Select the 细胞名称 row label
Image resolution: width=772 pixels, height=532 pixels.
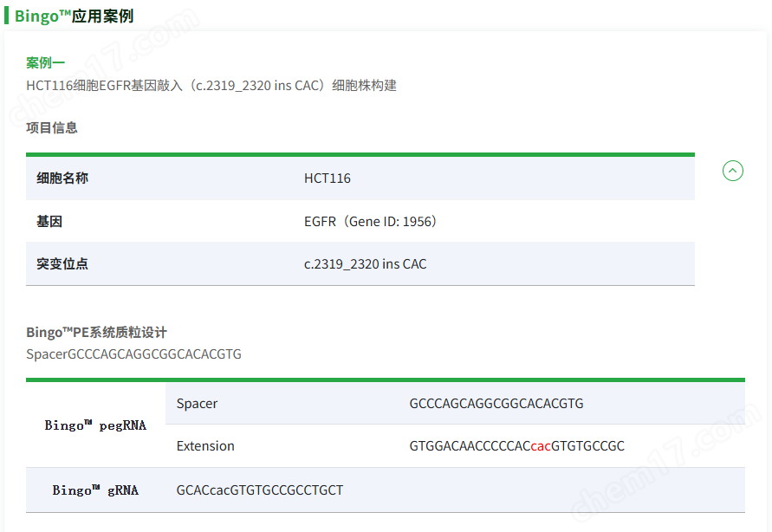click(62, 178)
